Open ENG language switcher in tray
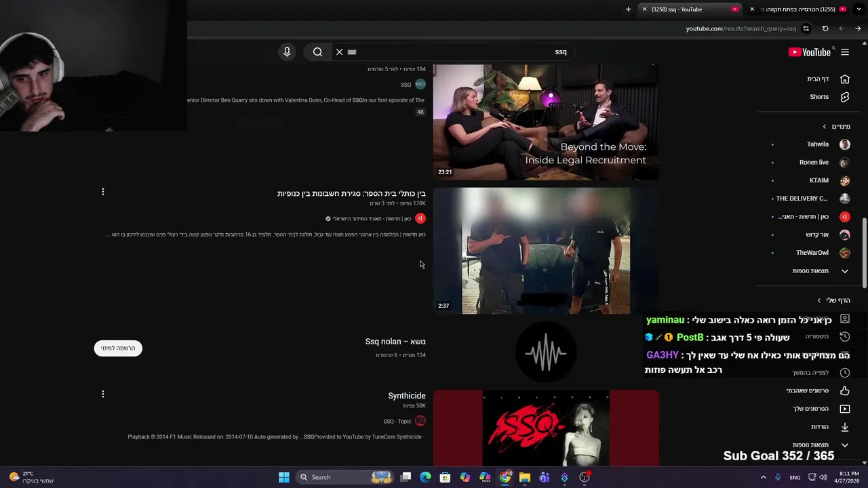This screenshot has width=868, height=488. pyautogui.click(x=795, y=478)
